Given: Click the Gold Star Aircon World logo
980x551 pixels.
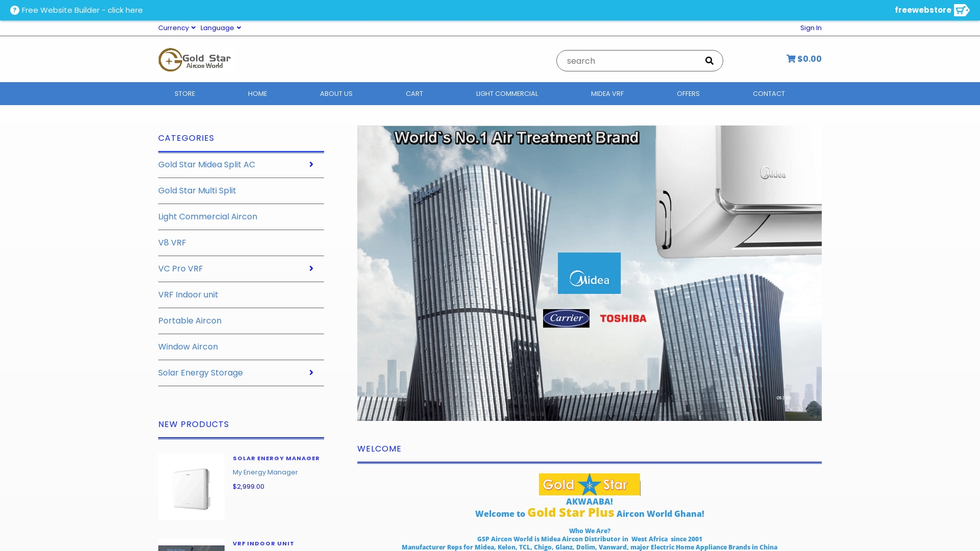Looking at the screenshot, I should click(194, 60).
